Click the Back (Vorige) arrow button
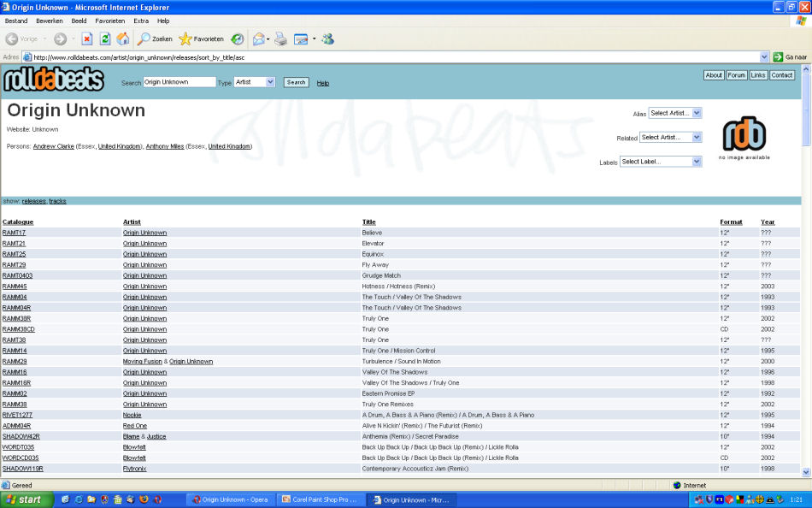 (x=21, y=38)
